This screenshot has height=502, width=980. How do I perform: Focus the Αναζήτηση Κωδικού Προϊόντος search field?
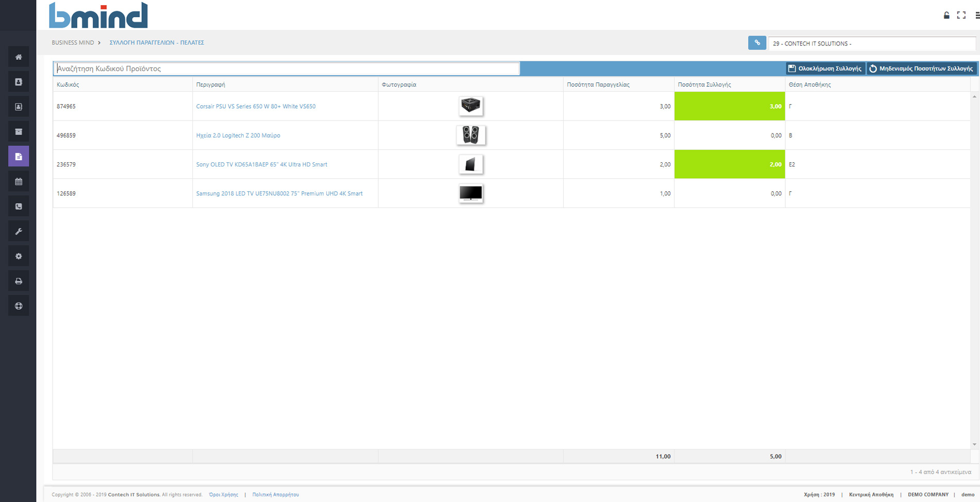(286, 69)
